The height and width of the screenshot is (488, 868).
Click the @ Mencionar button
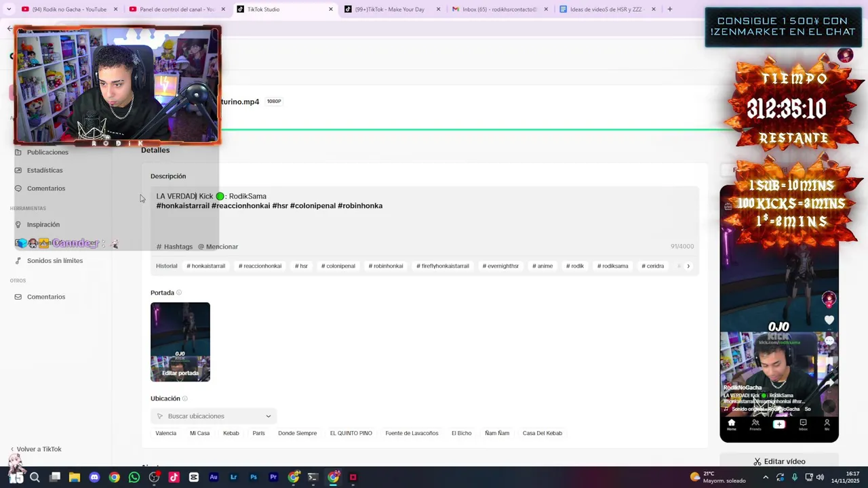218,247
